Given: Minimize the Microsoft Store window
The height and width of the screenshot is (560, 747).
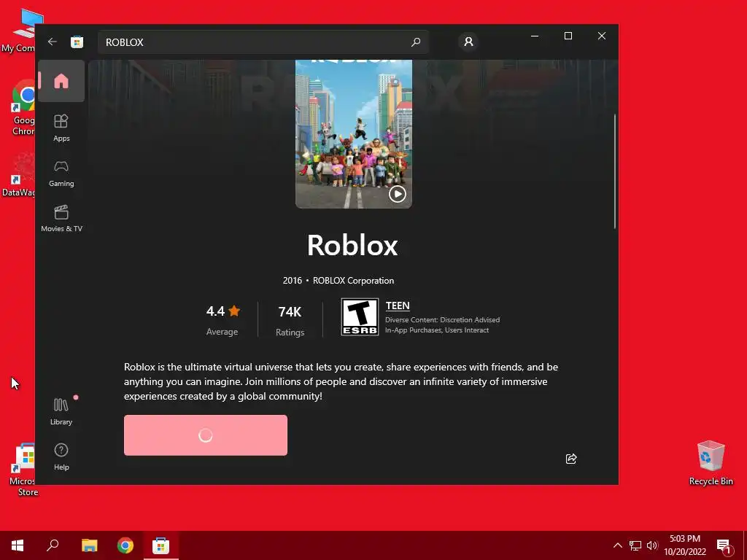Looking at the screenshot, I should pyautogui.click(x=535, y=36).
